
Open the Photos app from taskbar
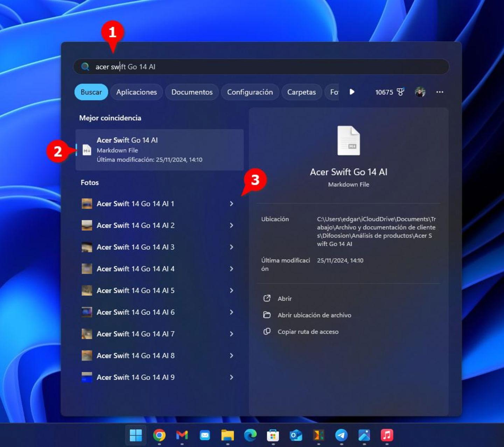coord(364,435)
